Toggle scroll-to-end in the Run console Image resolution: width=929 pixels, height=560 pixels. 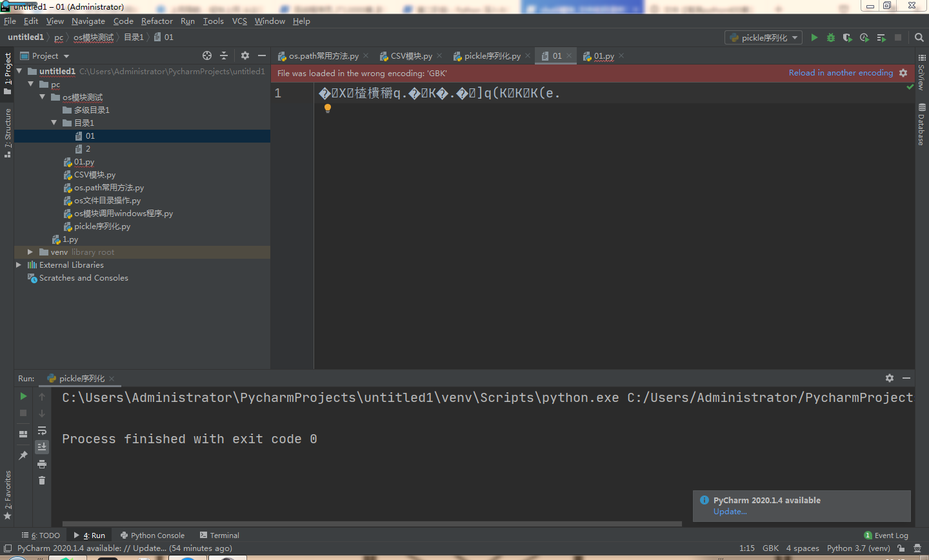[x=42, y=447]
